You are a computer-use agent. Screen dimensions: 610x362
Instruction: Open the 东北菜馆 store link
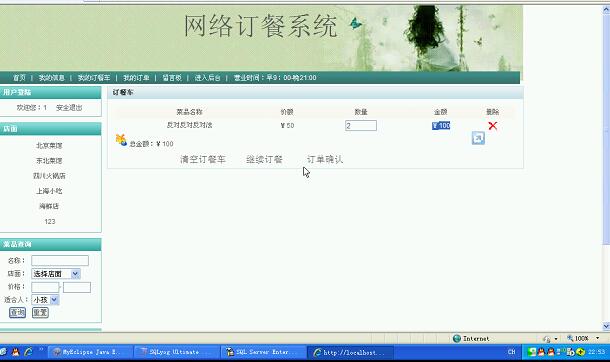click(x=49, y=161)
